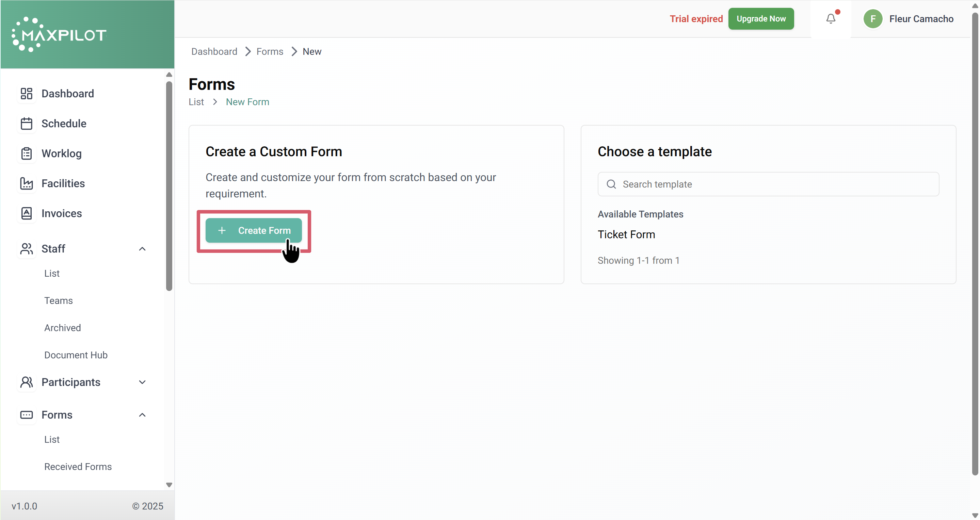Click the user avatar with letter F
The width and height of the screenshot is (980, 520).
(x=873, y=19)
